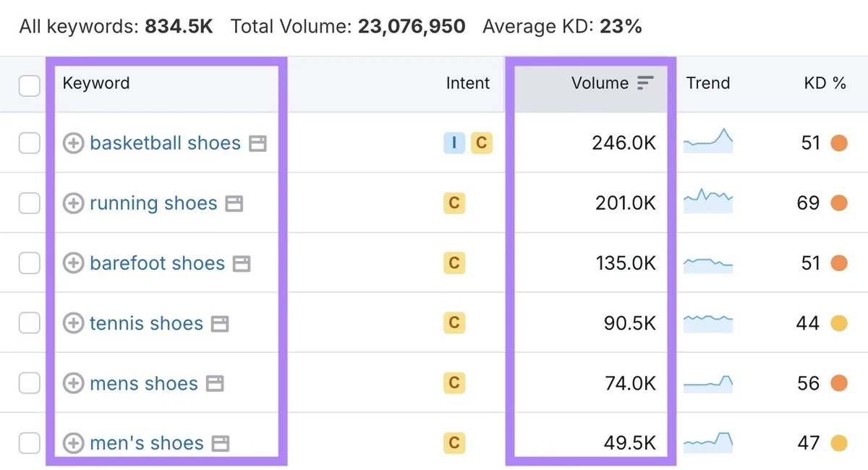
Task: Click commercial intent badge for barefoot shoes
Action: tap(454, 263)
